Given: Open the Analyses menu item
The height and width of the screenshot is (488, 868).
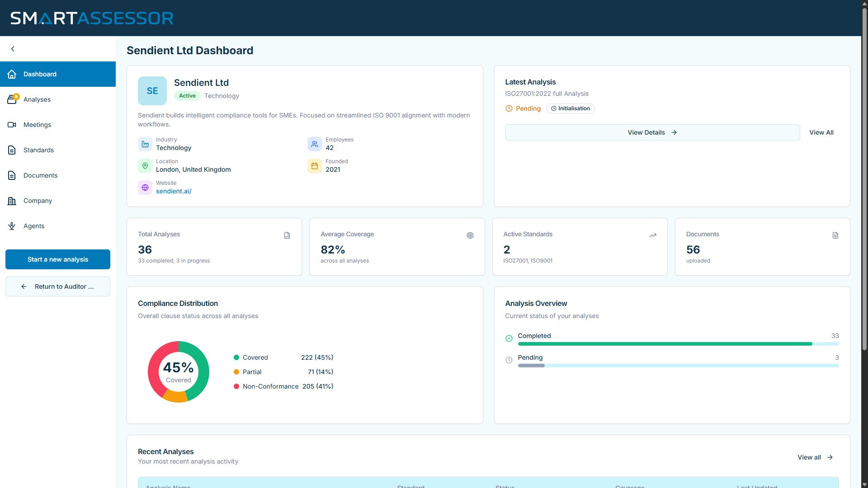Looking at the screenshot, I should (37, 99).
